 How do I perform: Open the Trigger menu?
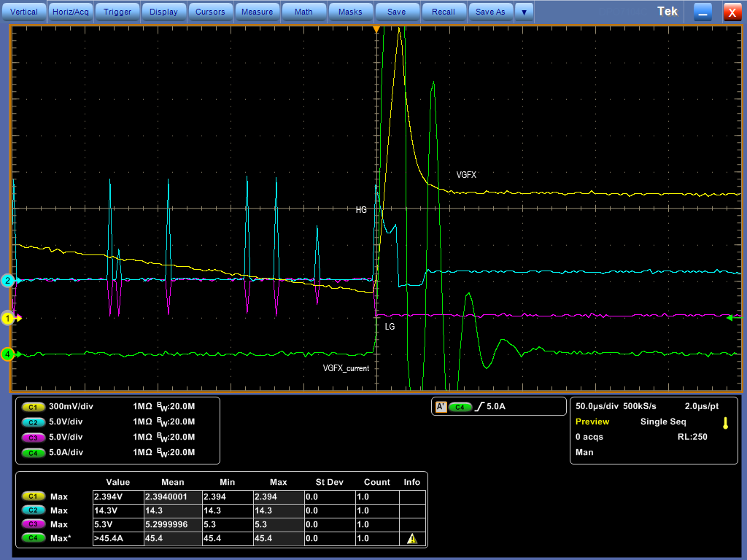click(x=117, y=12)
